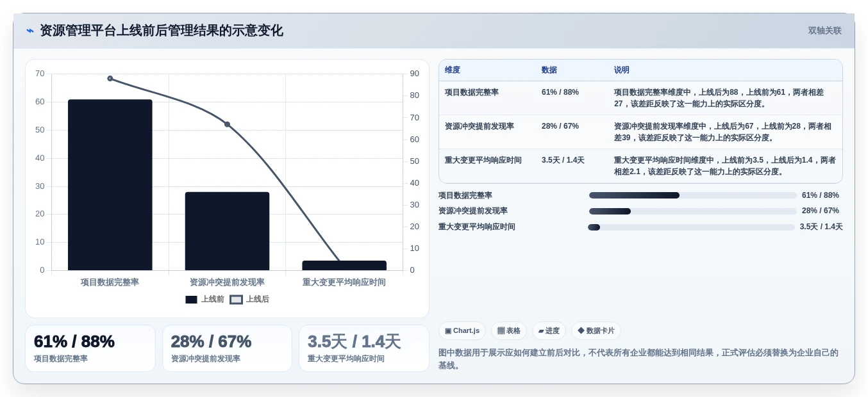868x397 pixels.
Task: Click the dark 上线前 legend color box
Action: click(191, 300)
